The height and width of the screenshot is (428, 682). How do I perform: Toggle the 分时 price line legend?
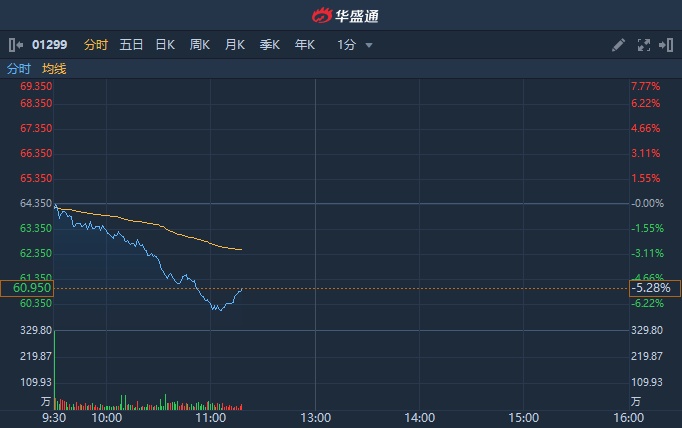(19, 69)
